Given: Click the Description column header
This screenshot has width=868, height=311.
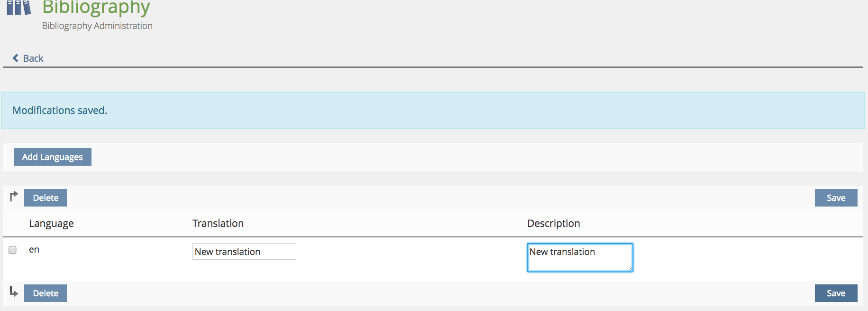Looking at the screenshot, I should [553, 224].
